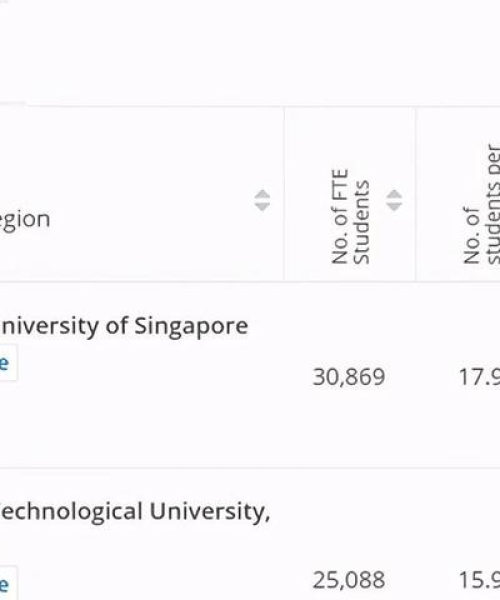Click the 'No. of students per' header label

click(482, 204)
